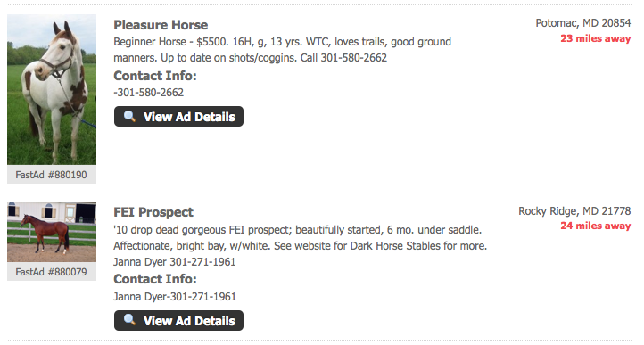Click Contact Info heading under FEI Prospect
This screenshot has height=345, width=644.
(155, 279)
